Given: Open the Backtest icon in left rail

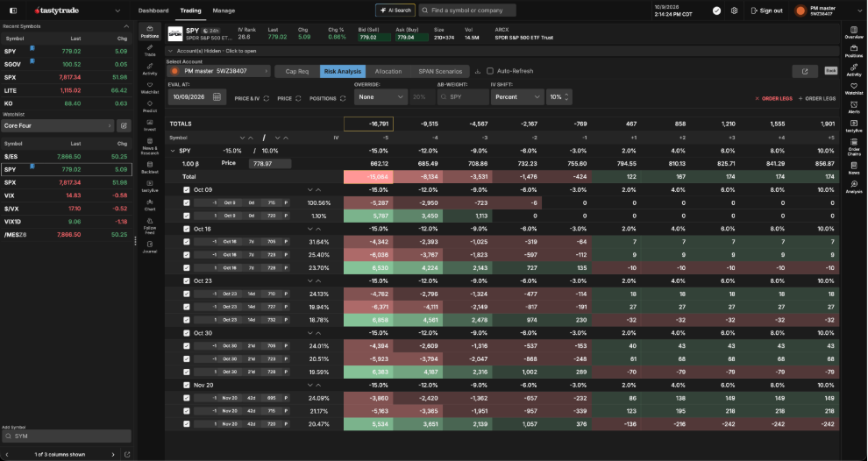Looking at the screenshot, I should (149, 167).
